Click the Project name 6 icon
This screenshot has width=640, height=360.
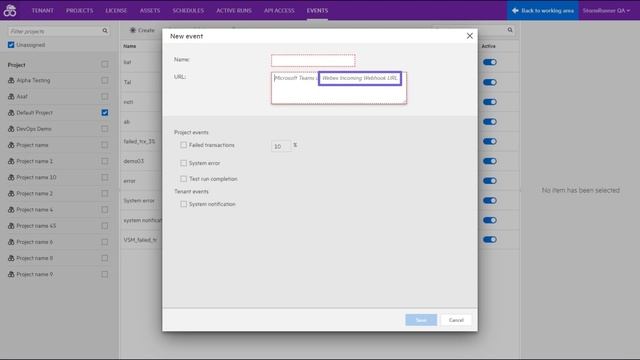[x=11, y=242]
